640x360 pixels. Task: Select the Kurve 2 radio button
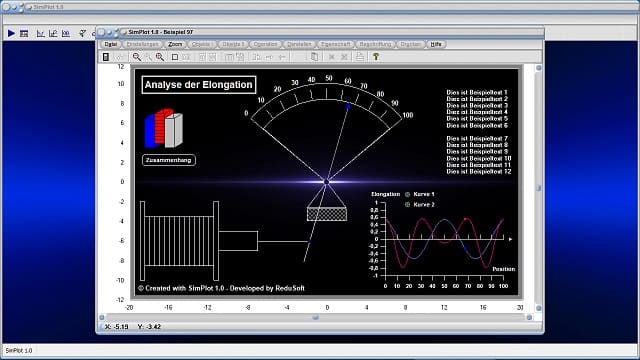pos(407,204)
